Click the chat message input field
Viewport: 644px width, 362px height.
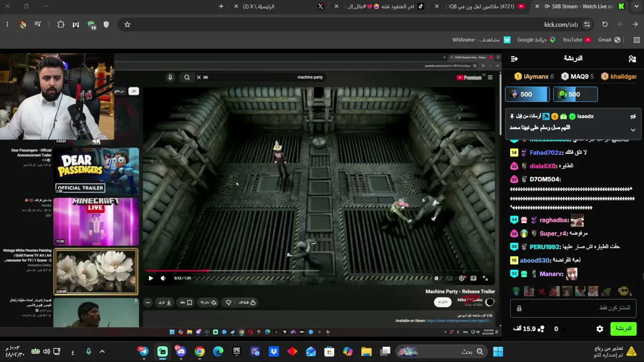573,308
